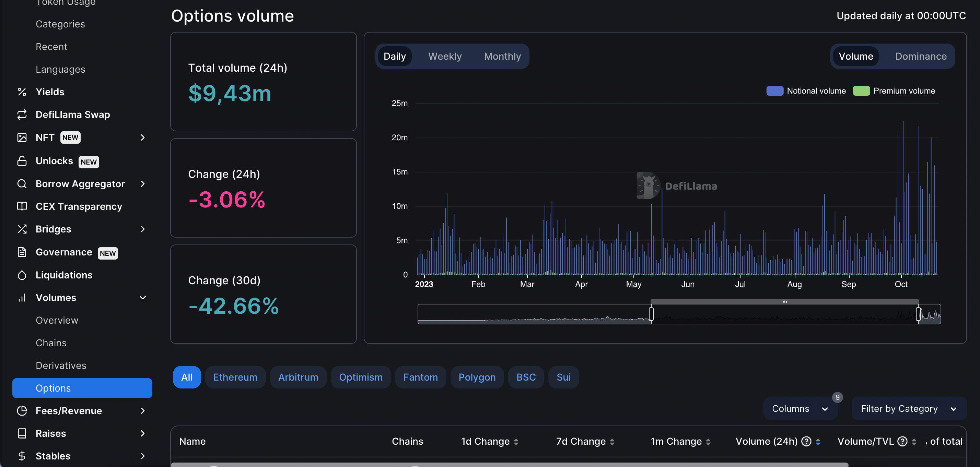Switch chart to Dominance view
Screen dimensions: 980x467
[x=921, y=56]
